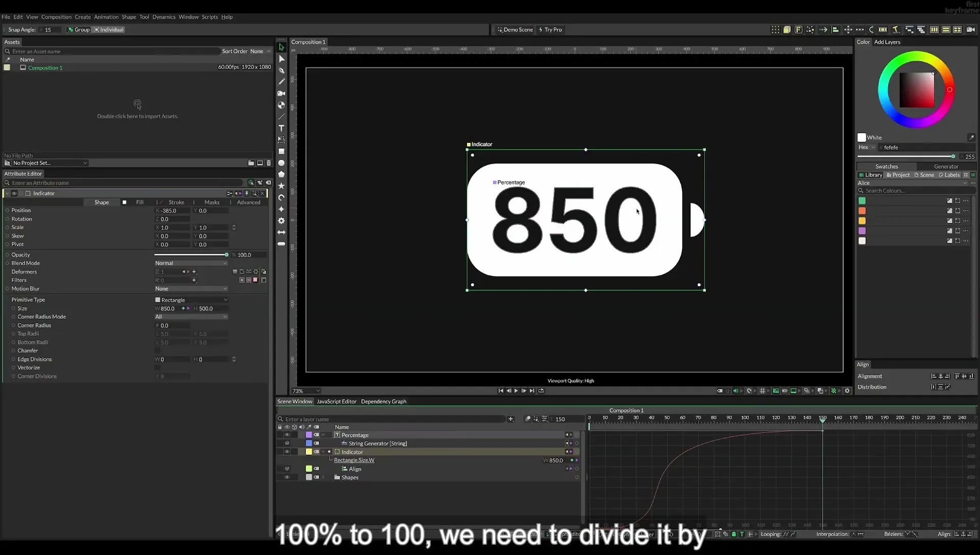Toggle loop playback button in viewport

coord(541,391)
